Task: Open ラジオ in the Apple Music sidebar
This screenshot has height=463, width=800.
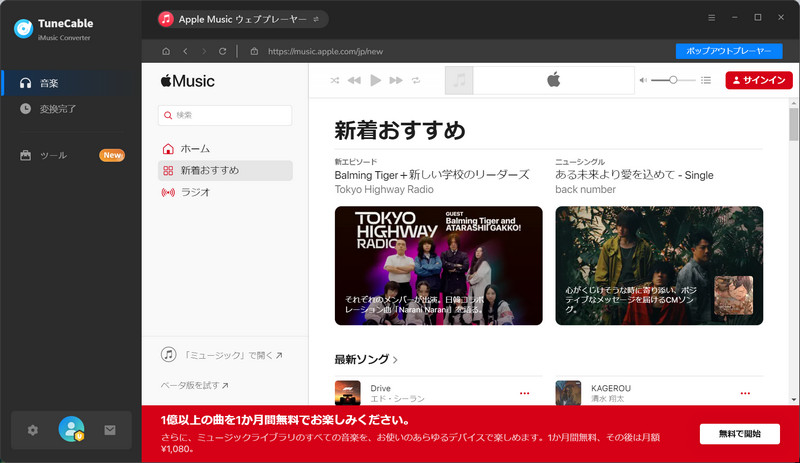Action: click(225, 192)
